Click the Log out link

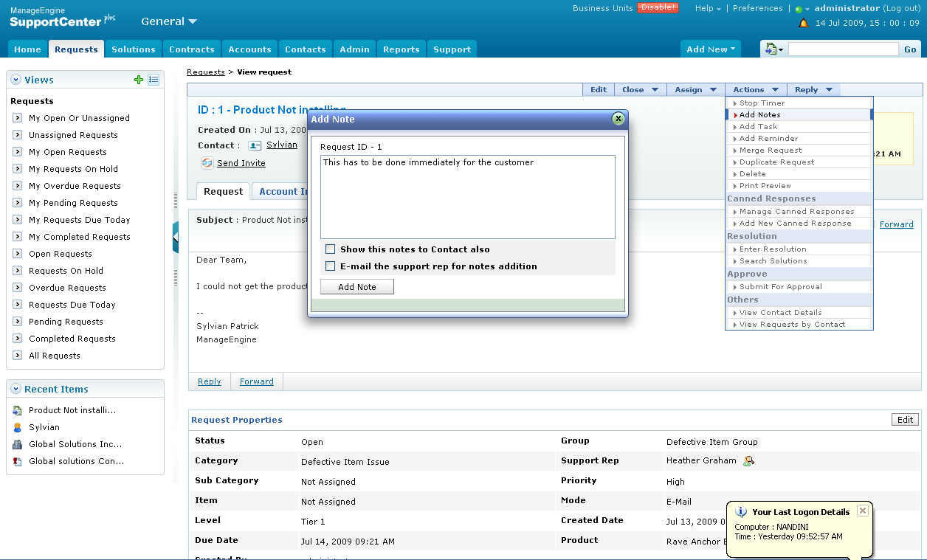[x=901, y=8]
